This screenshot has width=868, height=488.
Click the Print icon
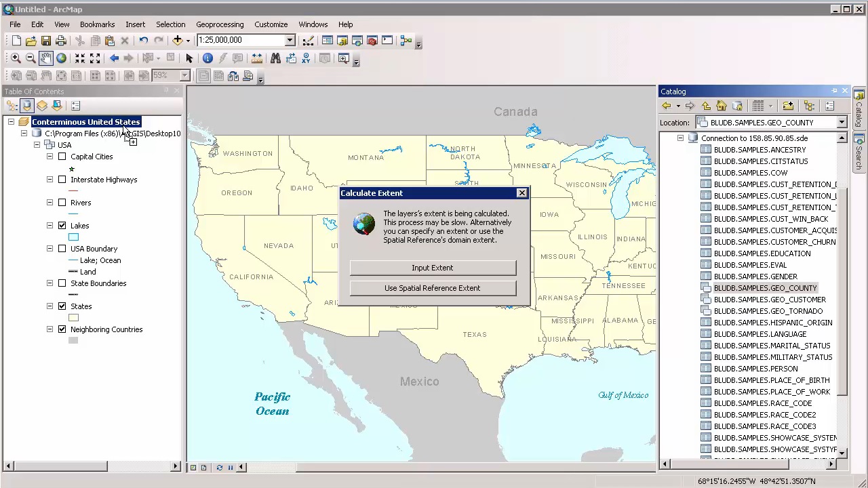point(61,41)
